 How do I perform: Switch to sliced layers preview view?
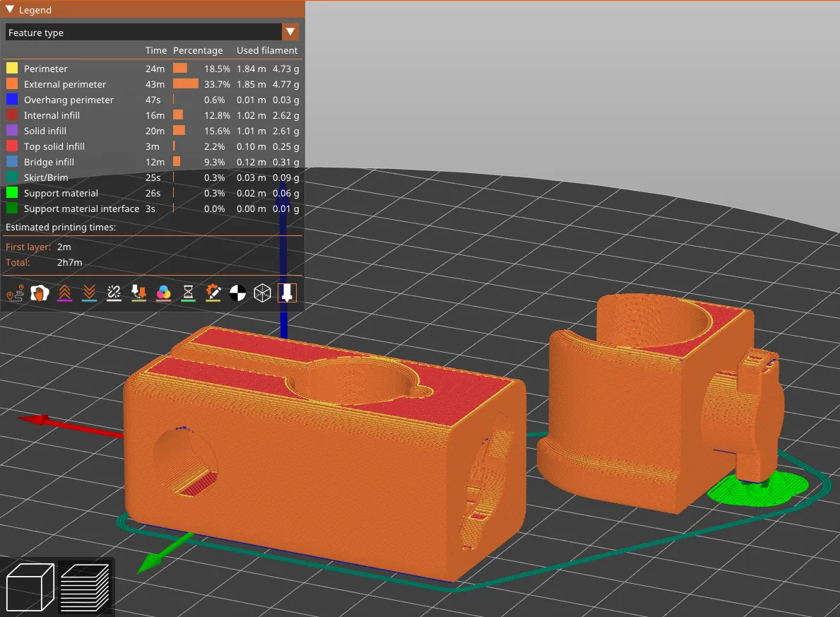85,585
